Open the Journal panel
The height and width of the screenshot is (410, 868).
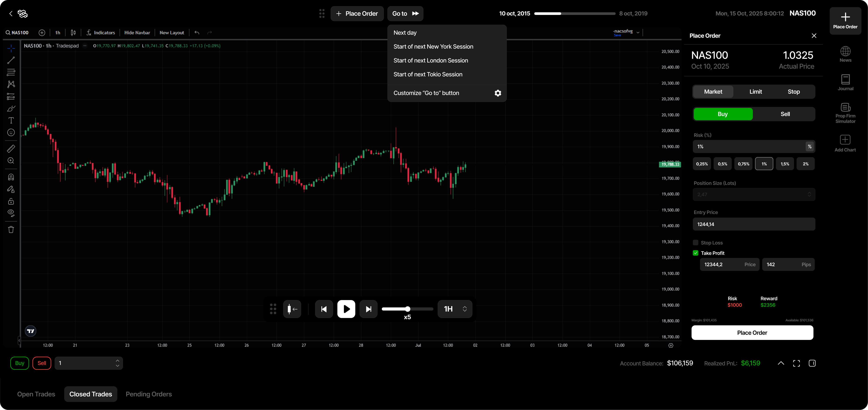845,82
